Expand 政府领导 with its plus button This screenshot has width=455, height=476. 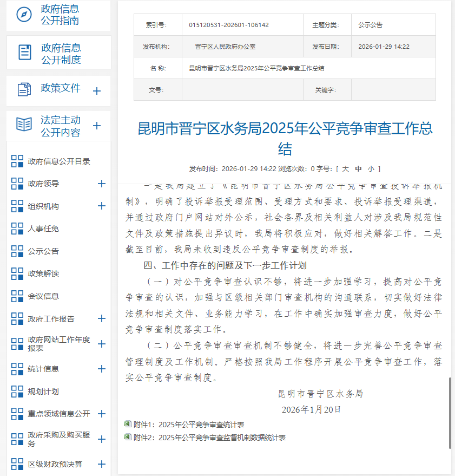click(101, 184)
